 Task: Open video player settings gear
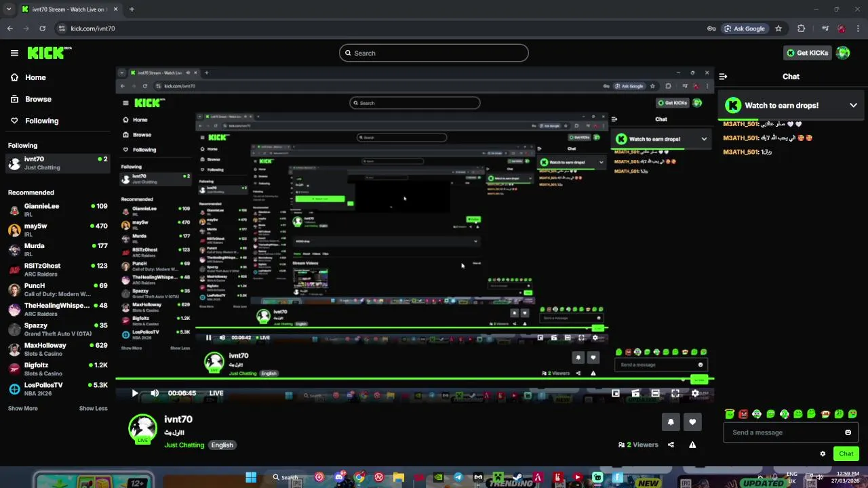[x=695, y=393]
